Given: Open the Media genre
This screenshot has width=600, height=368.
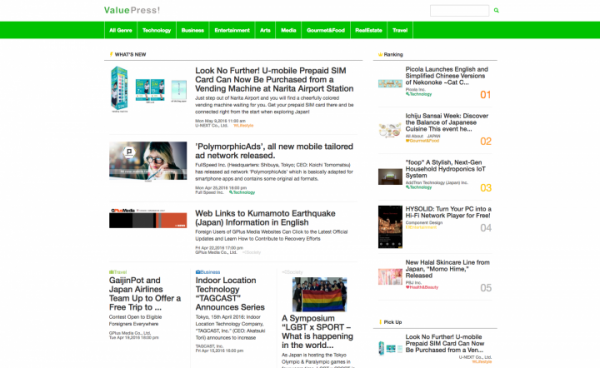Looking at the screenshot, I should [x=289, y=30].
